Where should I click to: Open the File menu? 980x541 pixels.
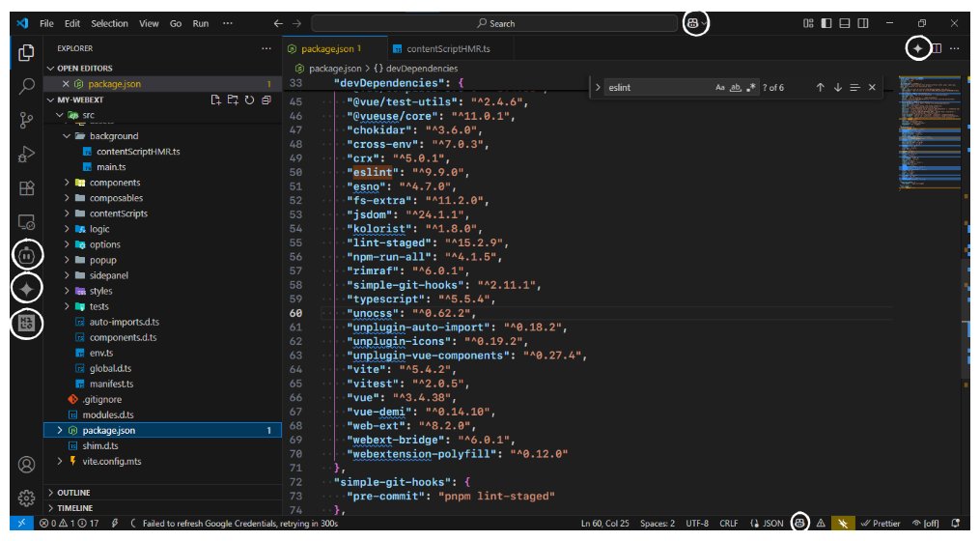coord(47,23)
